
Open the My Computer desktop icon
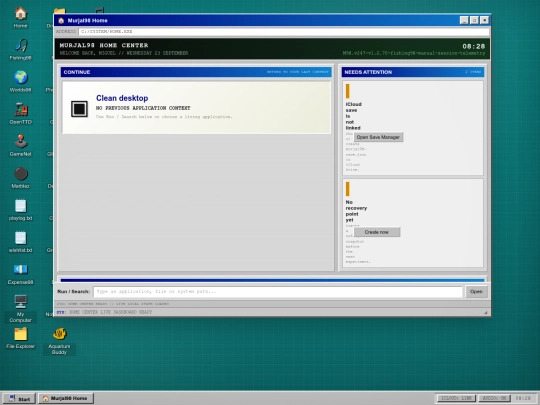pyautogui.click(x=20, y=308)
